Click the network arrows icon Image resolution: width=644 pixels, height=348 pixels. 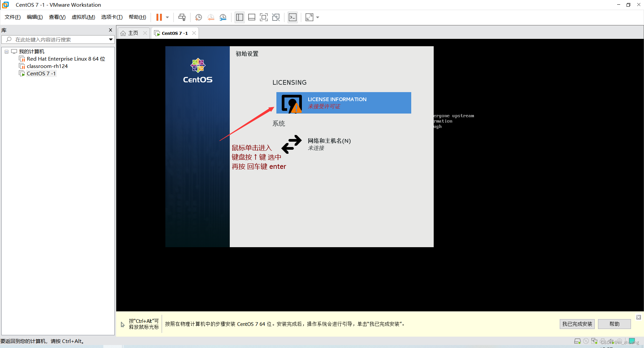(x=291, y=144)
